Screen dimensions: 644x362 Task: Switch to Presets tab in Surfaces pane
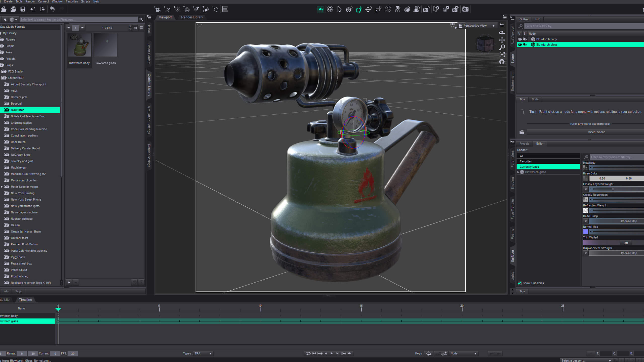click(x=525, y=144)
